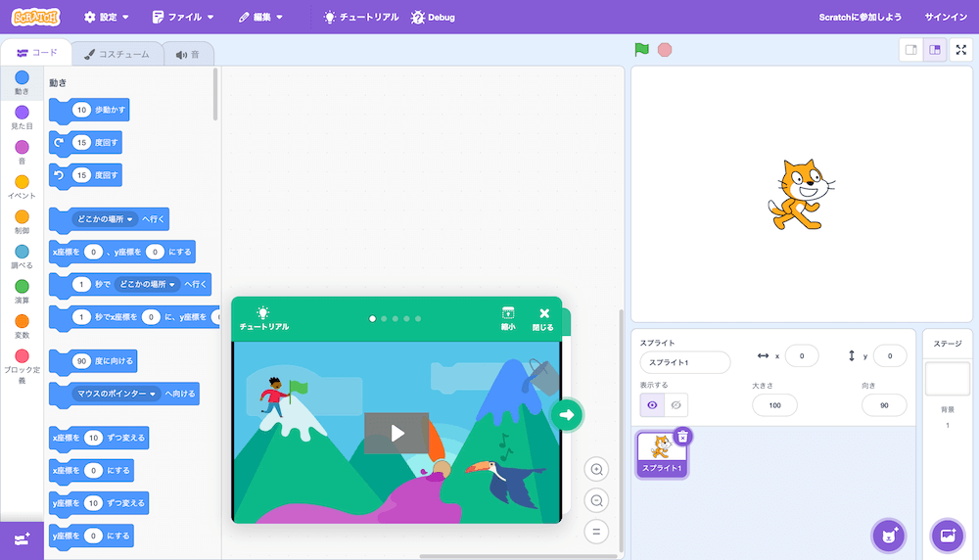
Task: Open the 音 tab
Action: (187, 54)
